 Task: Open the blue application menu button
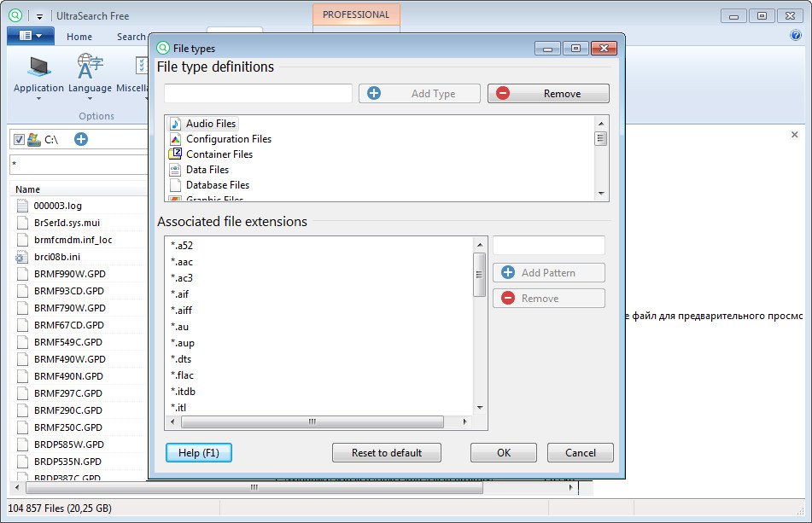(31, 36)
